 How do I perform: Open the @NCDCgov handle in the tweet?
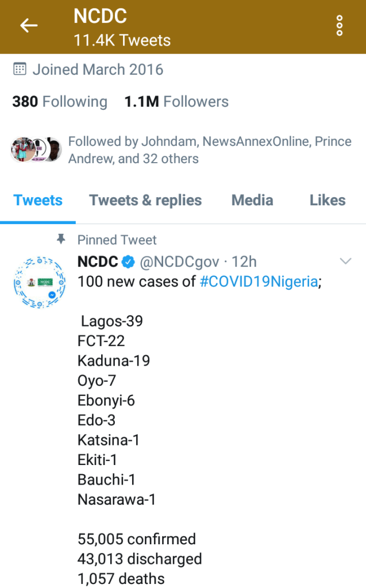tap(179, 262)
